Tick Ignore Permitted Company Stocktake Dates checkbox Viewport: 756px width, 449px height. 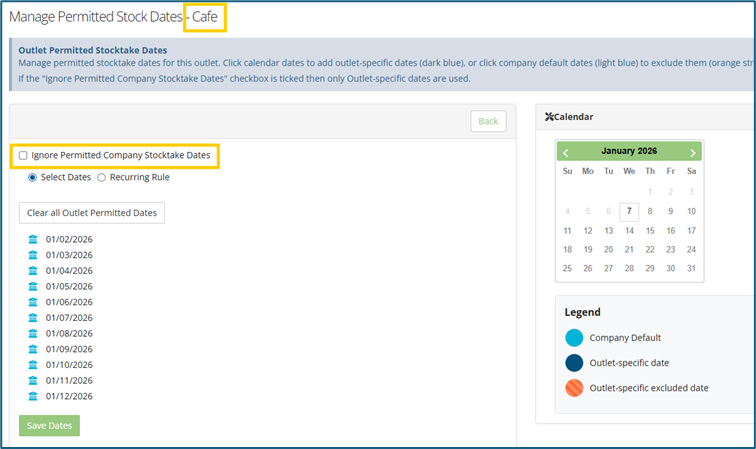[x=23, y=155]
